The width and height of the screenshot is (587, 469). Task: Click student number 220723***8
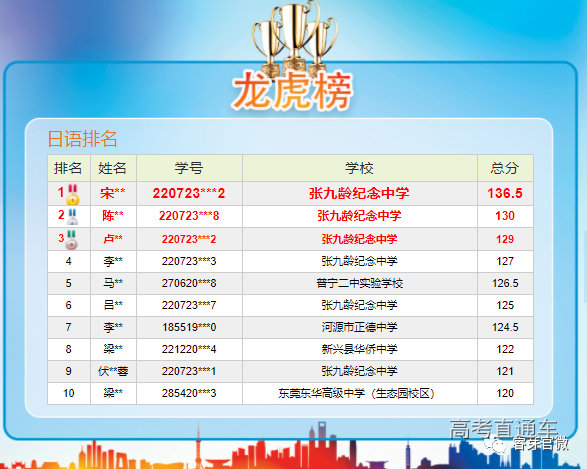click(189, 216)
